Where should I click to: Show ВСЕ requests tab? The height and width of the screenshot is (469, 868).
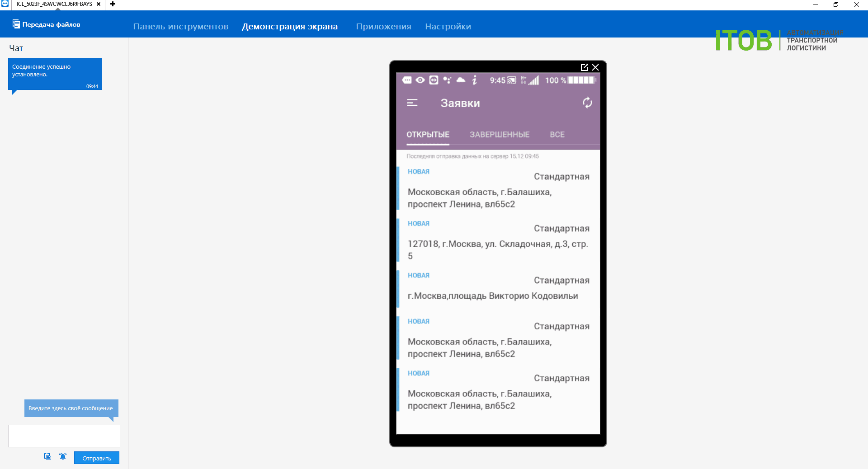557,135
